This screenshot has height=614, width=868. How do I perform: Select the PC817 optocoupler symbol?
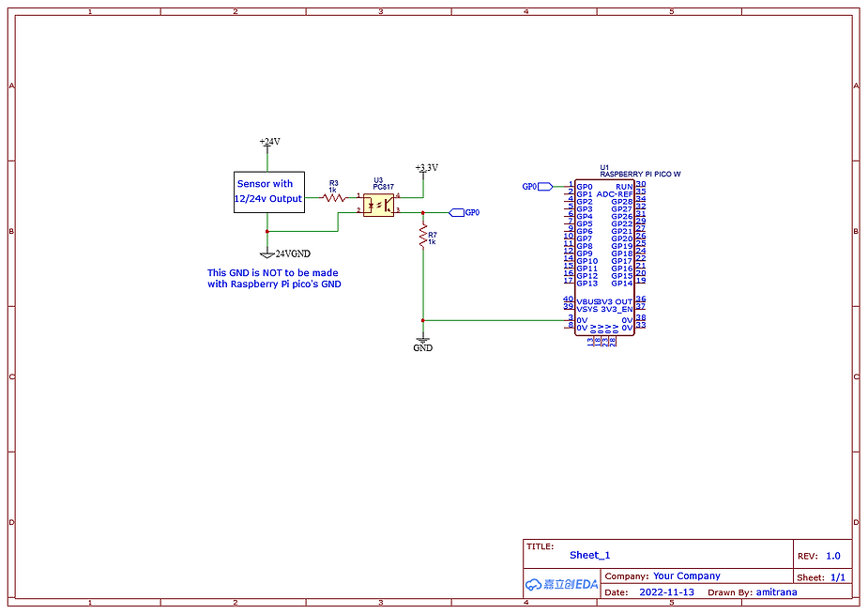tap(379, 205)
